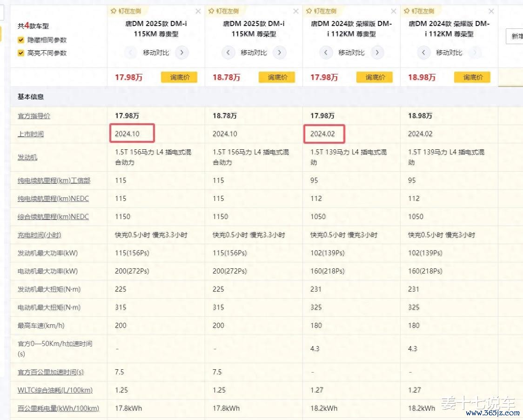The image size is (523, 420).
Task: Open the 唐DM 2025款 DM-i 115KM 尊荣型 title
Action: tap(254, 29)
